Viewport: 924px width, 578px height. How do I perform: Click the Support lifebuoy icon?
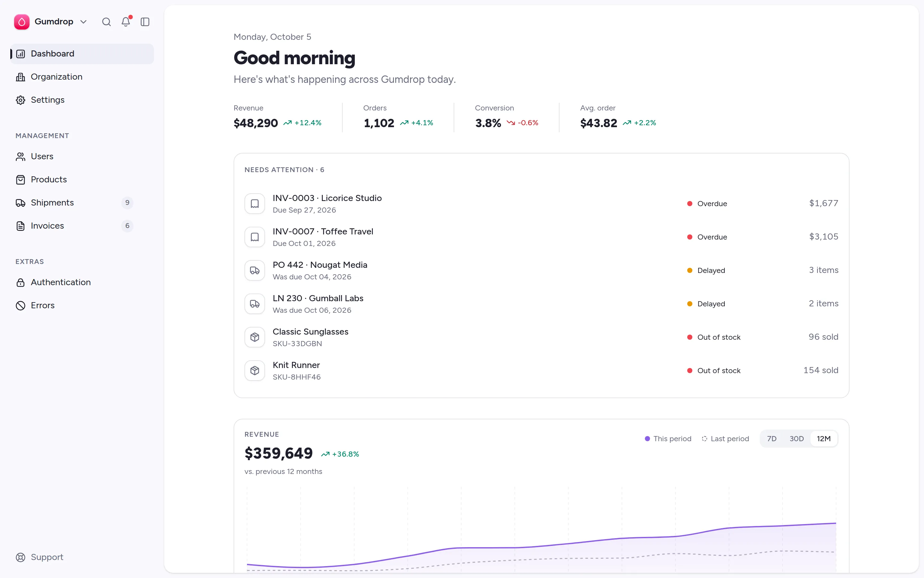[21, 557]
